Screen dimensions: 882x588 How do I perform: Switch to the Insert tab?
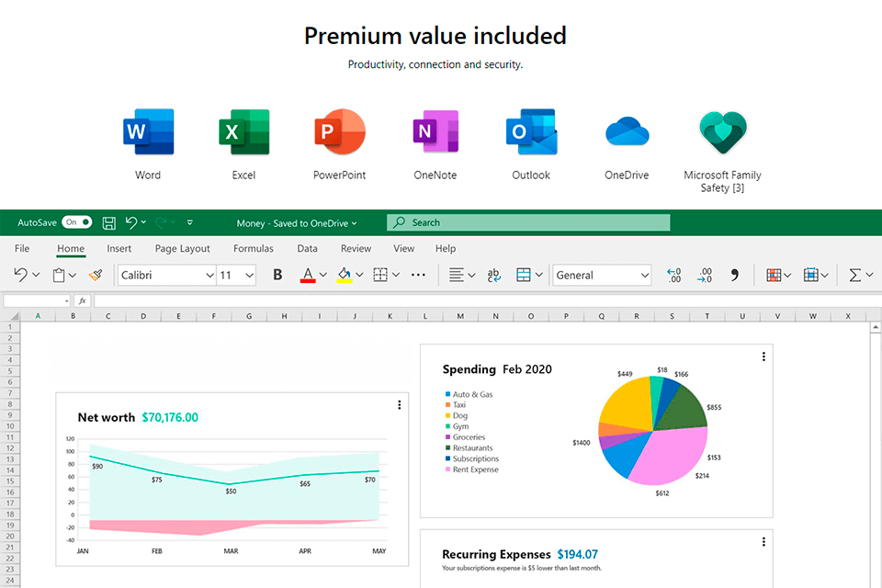pyautogui.click(x=119, y=248)
